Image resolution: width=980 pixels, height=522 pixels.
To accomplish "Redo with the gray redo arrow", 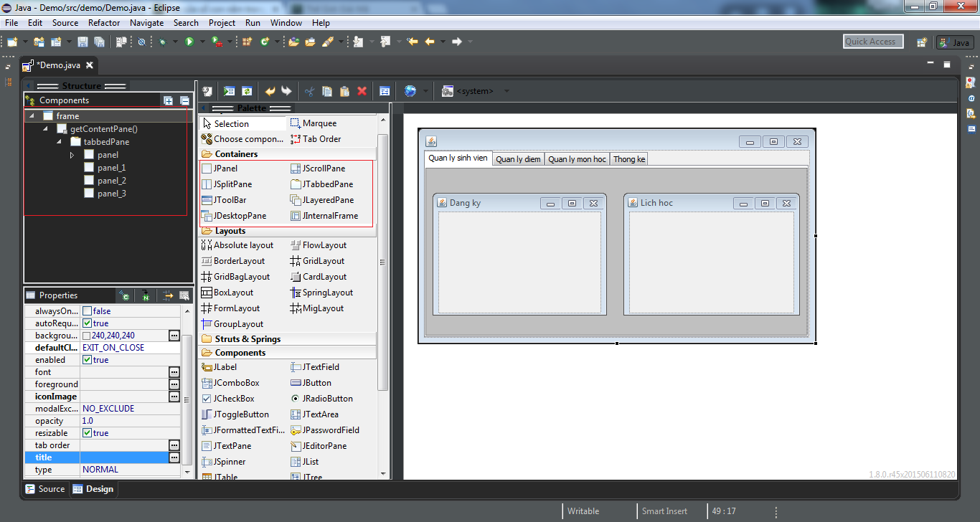I will pyautogui.click(x=286, y=91).
